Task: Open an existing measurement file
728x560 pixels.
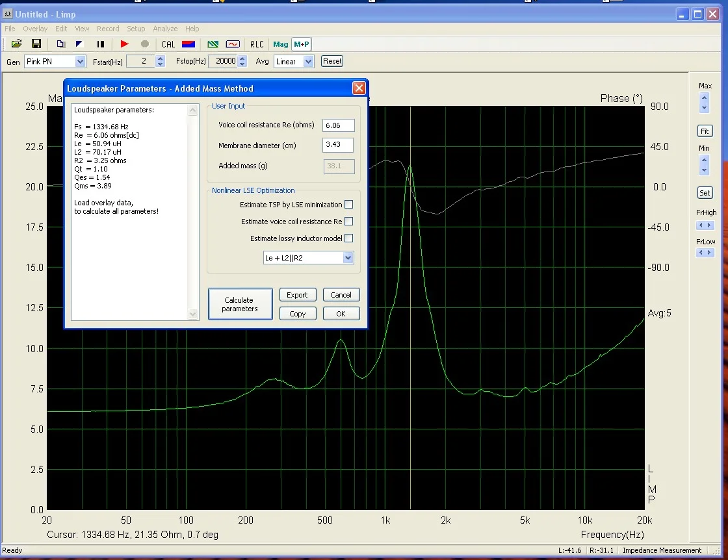Action: (16, 44)
